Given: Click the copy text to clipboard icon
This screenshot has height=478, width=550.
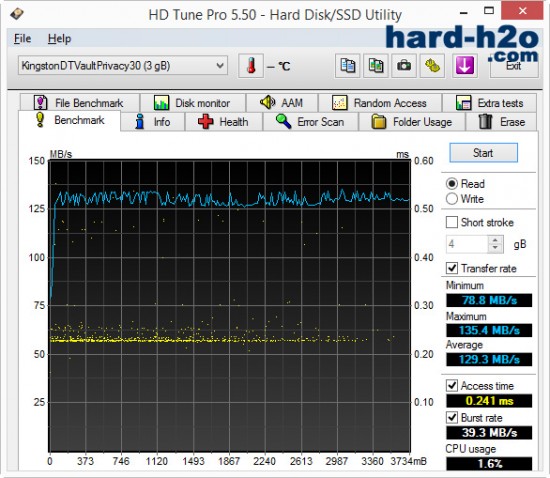Looking at the screenshot, I should click(348, 66).
